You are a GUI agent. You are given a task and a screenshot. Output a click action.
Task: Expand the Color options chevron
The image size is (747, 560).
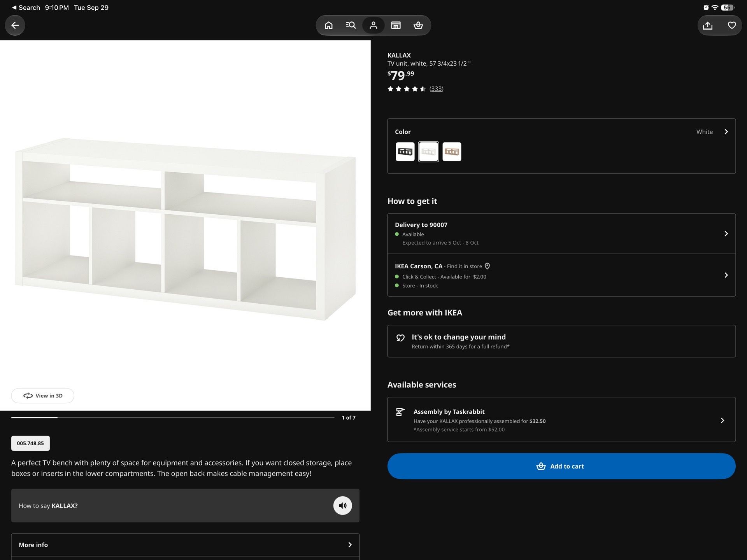tap(726, 132)
